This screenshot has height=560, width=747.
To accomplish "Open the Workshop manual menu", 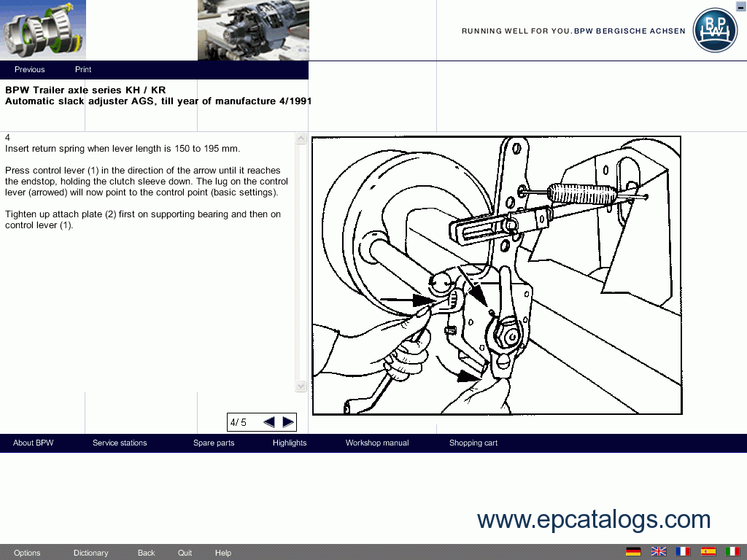I will pos(377,443).
